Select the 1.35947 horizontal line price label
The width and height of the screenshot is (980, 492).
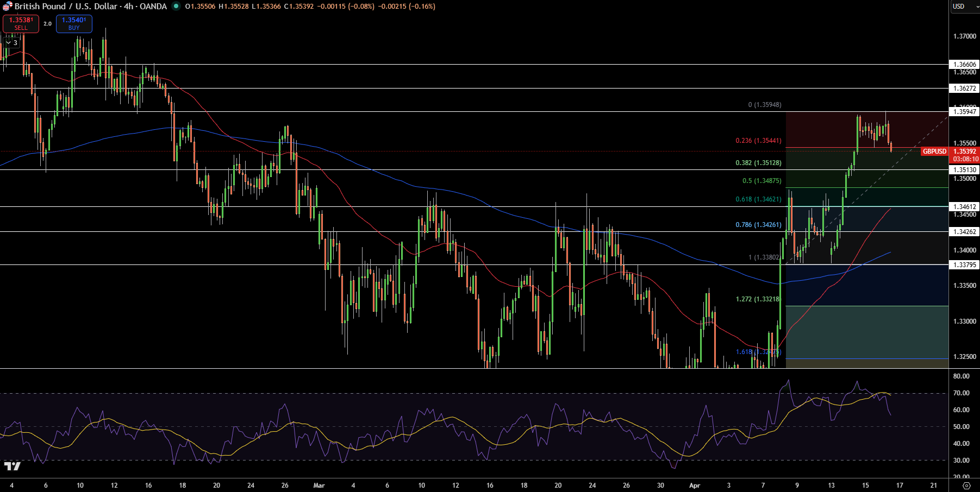tap(964, 111)
